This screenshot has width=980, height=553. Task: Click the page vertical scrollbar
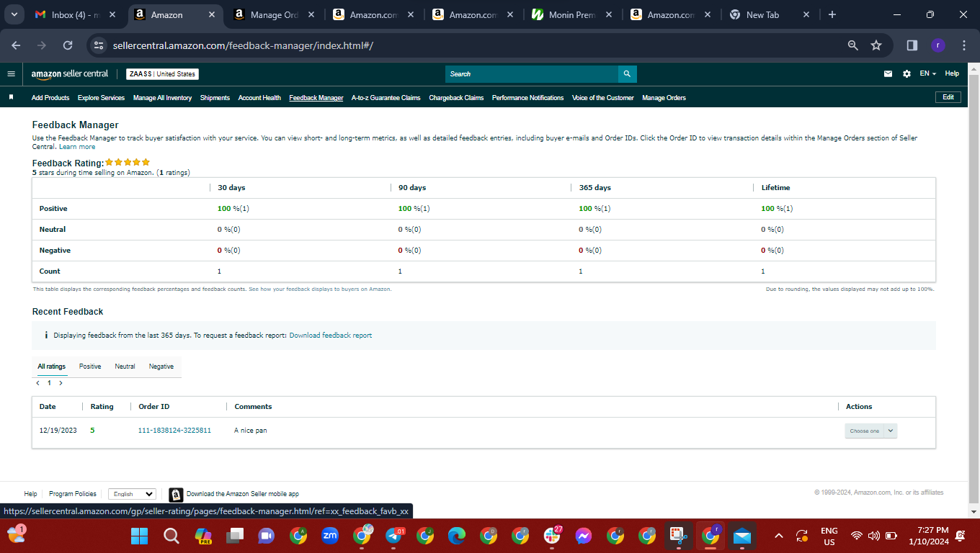click(974, 288)
